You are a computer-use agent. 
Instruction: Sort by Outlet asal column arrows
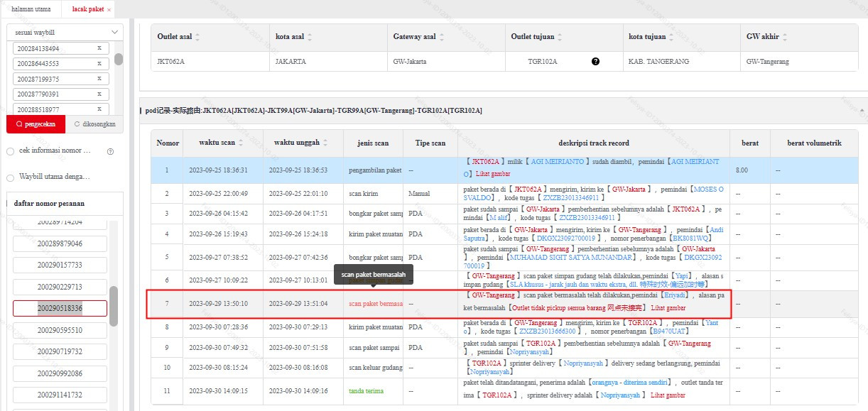197,36
